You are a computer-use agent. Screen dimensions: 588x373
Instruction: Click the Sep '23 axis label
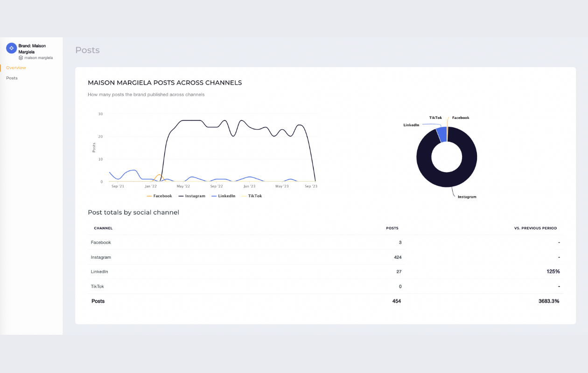[311, 186]
